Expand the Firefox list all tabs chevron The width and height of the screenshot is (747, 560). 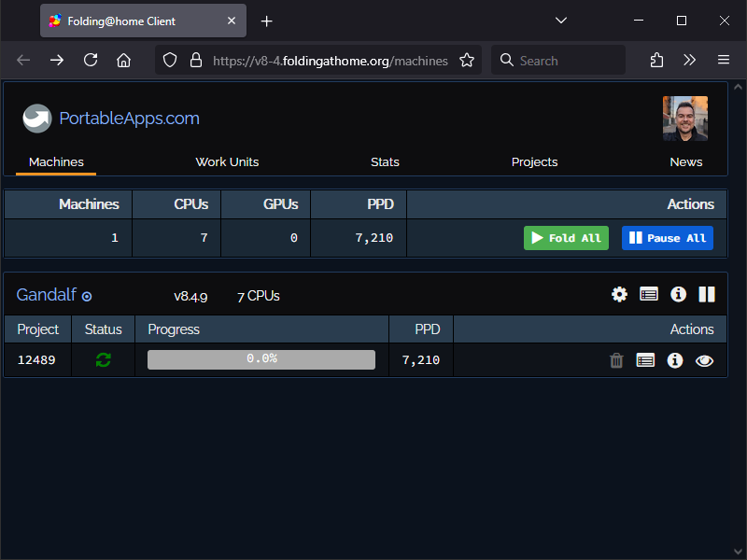pos(561,21)
